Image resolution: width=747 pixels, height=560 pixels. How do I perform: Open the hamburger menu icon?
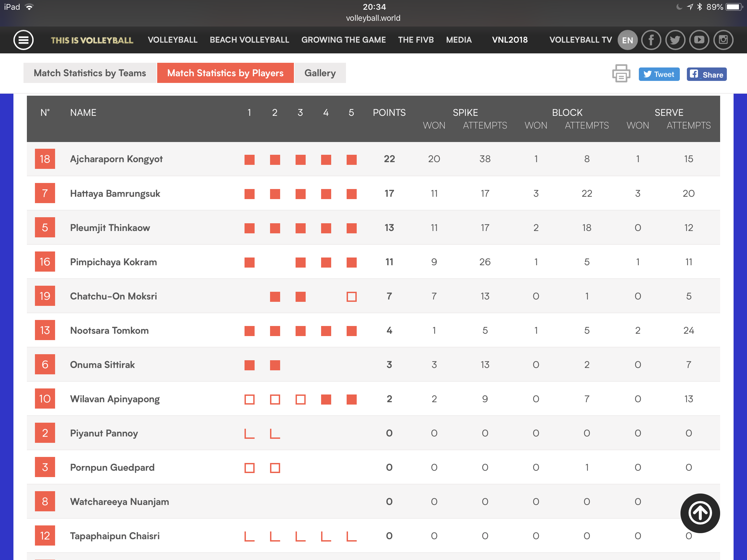[23, 40]
